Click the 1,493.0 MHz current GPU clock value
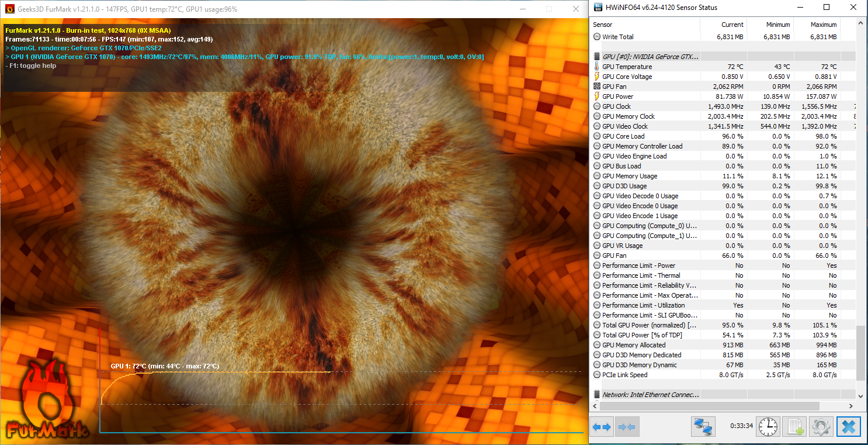 [x=725, y=106]
